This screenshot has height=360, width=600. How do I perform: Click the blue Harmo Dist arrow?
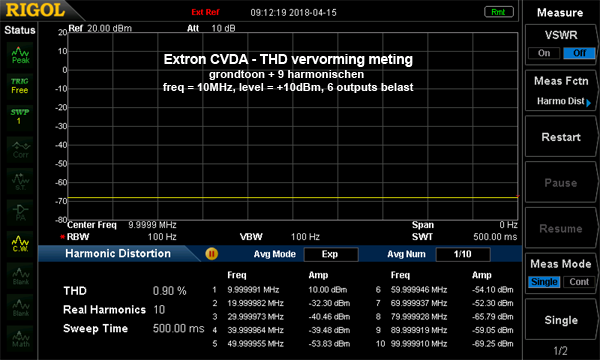[x=589, y=103]
